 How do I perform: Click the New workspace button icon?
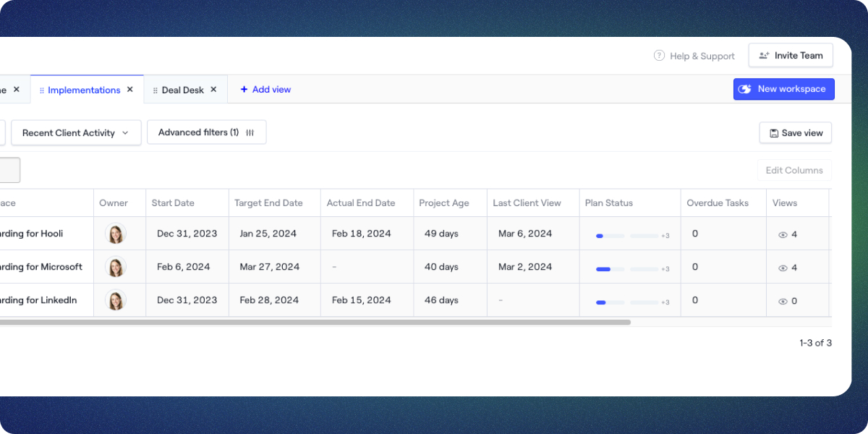click(x=745, y=89)
